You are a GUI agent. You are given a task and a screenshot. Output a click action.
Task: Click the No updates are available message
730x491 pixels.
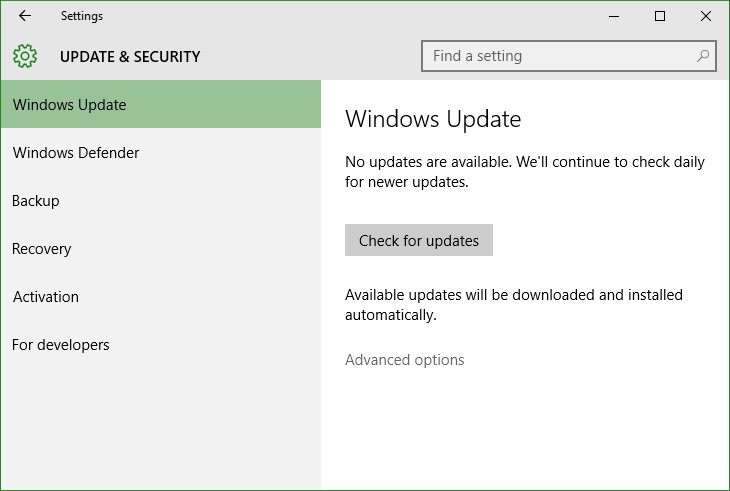pos(525,171)
